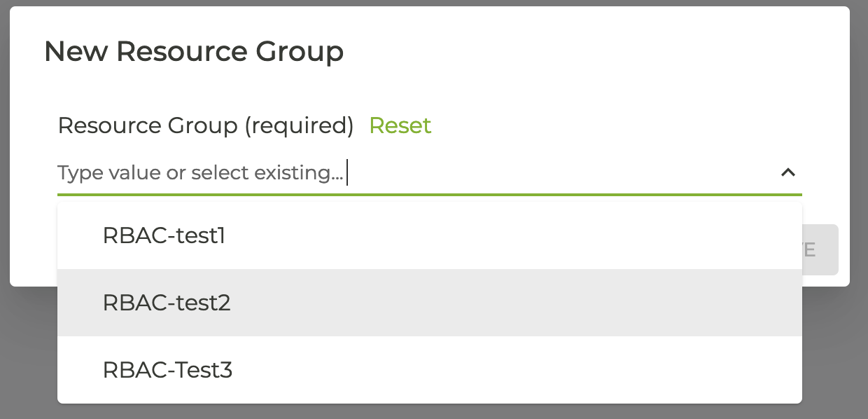Screen dimensions: 868x419
Task: Click the Resource Group (required) label
Action: pyautogui.click(x=206, y=125)
